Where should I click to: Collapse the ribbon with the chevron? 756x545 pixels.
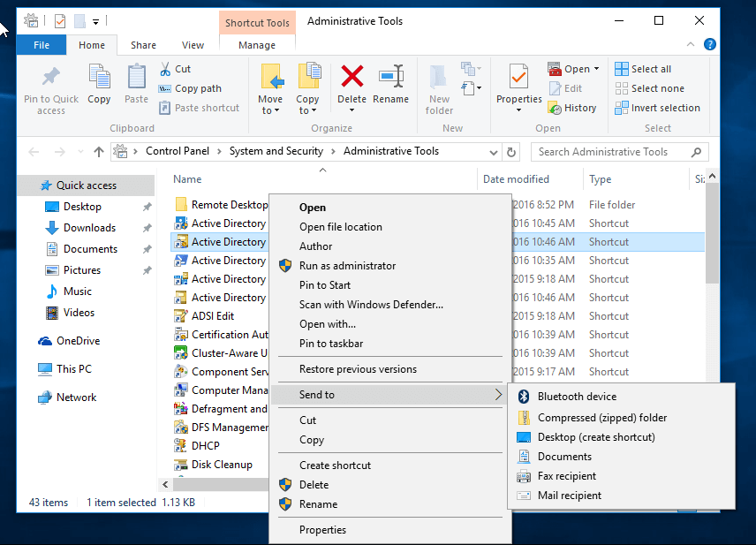[x=691, y=44]
